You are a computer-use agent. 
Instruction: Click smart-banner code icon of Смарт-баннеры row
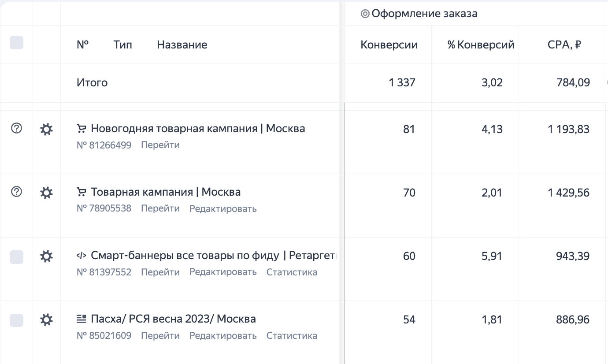tap(82, 256)
